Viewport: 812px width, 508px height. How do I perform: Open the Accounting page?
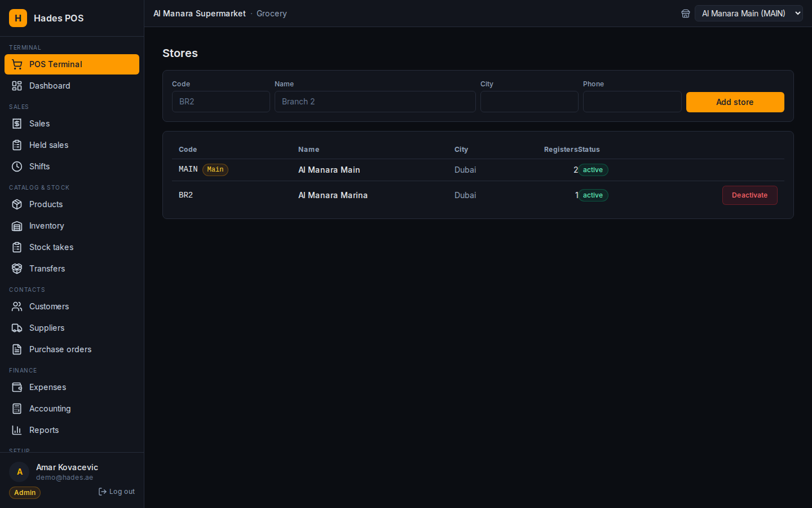coord(72,409)
